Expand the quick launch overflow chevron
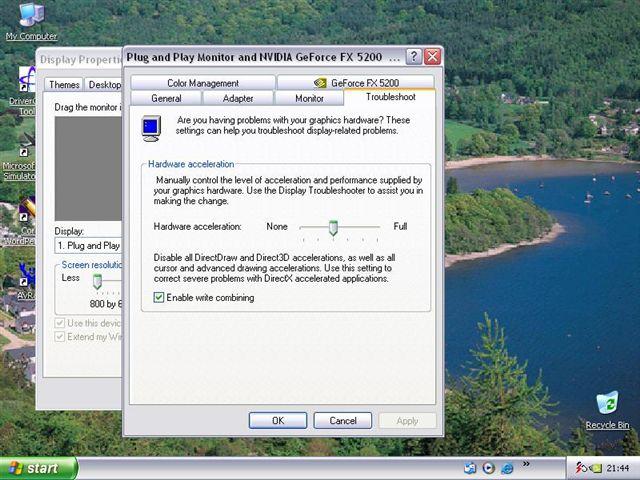640x480 pixels. [x=527, y=464]
